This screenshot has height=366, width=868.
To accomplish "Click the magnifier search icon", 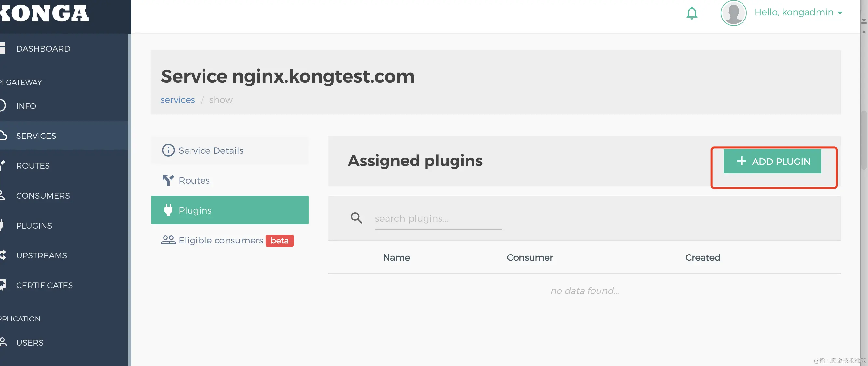I will pos(356,218).
